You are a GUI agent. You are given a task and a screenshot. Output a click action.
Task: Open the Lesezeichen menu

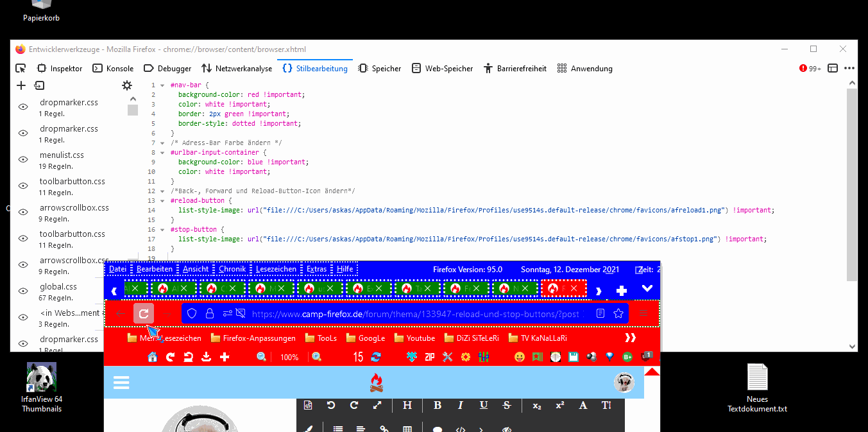(x=276, y=269)
